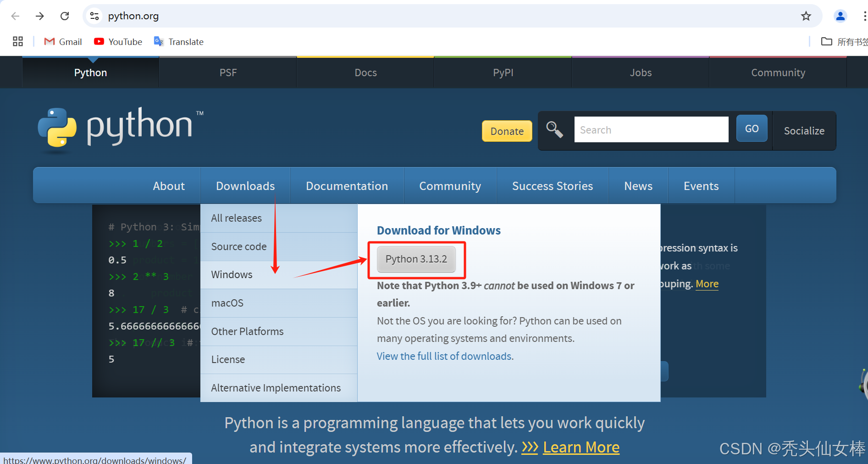This screenshot has width=868, height=464.
Task: Click the Python 3.13.2 download button
Action: [416, 259]
